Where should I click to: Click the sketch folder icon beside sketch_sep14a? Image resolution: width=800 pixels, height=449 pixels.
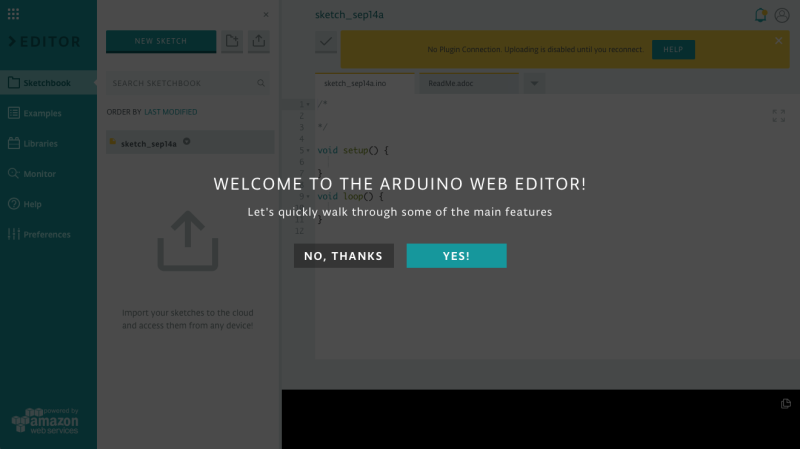tap(113, 142)
